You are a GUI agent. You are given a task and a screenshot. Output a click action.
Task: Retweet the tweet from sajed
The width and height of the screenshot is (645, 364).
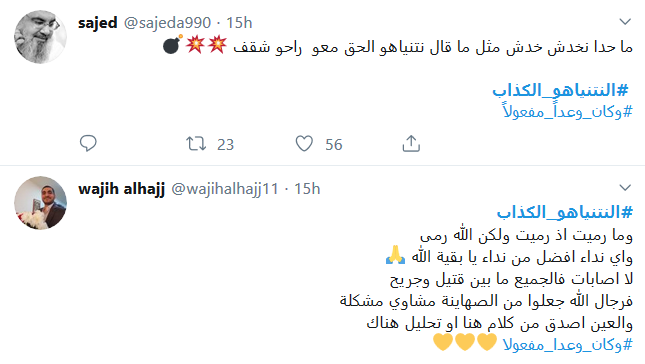click(x=196, y=144)
